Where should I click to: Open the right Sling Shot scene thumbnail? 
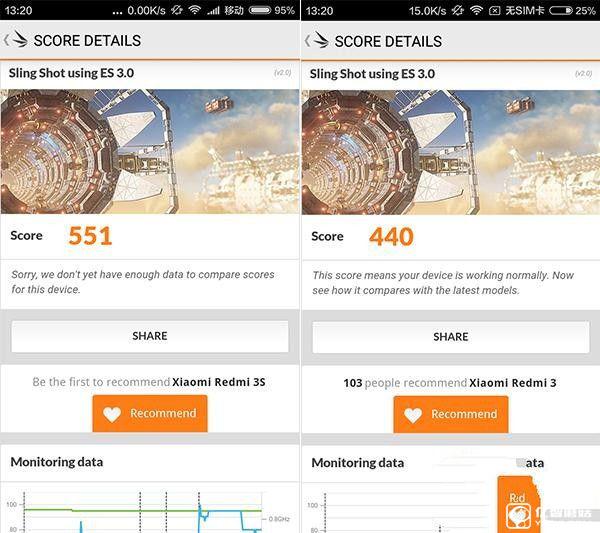451,152
